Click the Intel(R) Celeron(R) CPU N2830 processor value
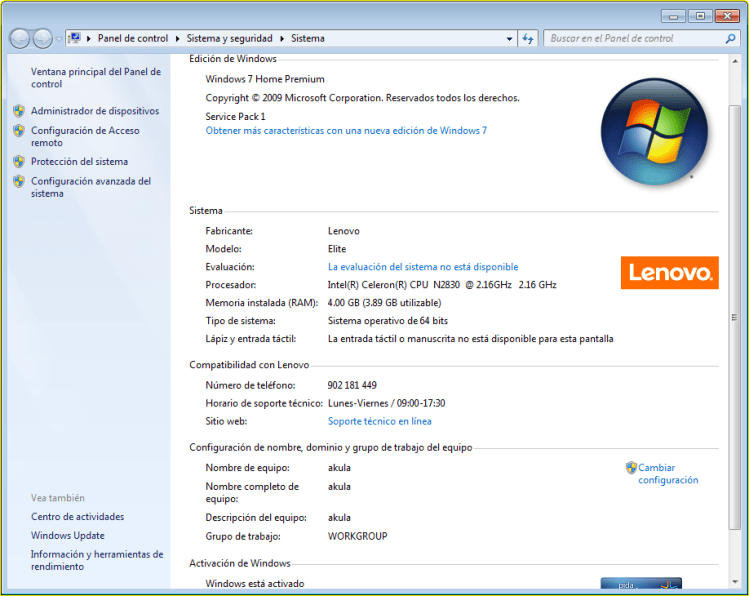Viewport: 749px width, 596px height. [x=442, y=285]
